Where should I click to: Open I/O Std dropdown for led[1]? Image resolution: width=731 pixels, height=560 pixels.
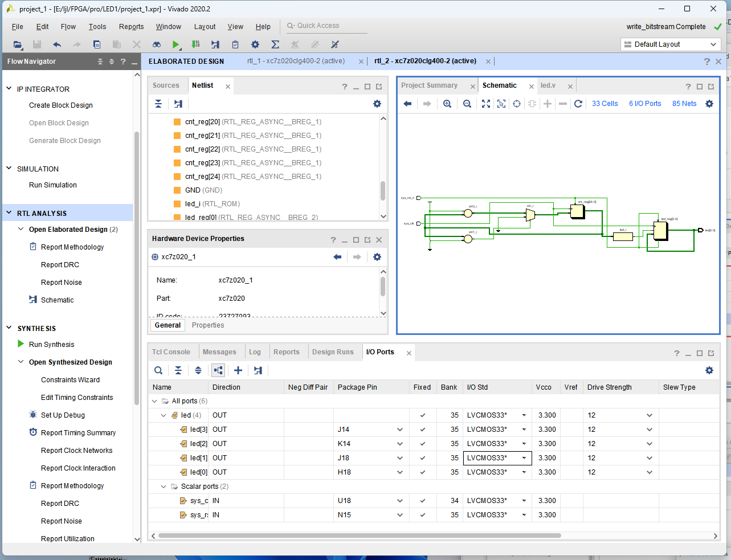click(524, 458)
